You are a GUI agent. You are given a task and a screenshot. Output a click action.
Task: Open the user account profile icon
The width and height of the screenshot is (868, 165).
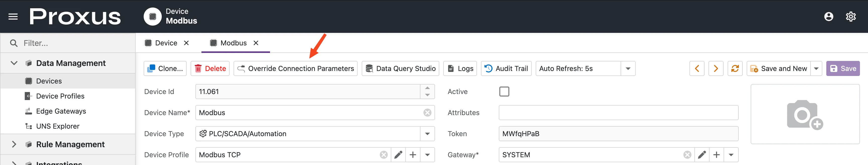pyautogui.click(x=829, y=17)
